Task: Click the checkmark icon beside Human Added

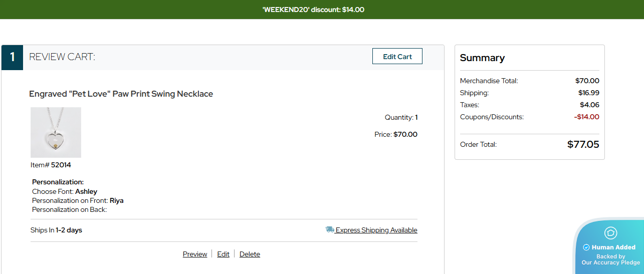Action: pyautogui.click(x=586, y=247)
